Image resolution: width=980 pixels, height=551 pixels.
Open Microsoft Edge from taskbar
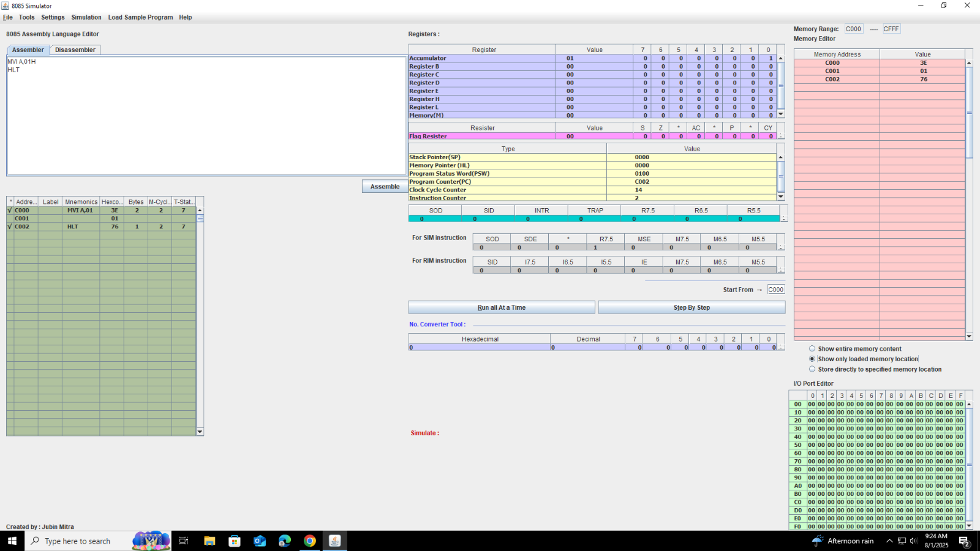point(285,541)
